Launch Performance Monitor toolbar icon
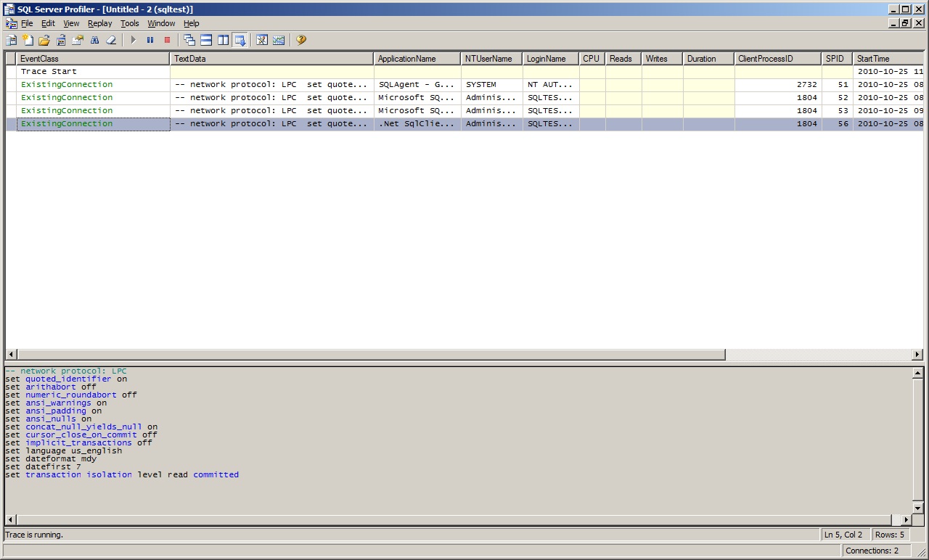This screenshot has width=929, height=560. pyautogui.click(x=279, y=40)
